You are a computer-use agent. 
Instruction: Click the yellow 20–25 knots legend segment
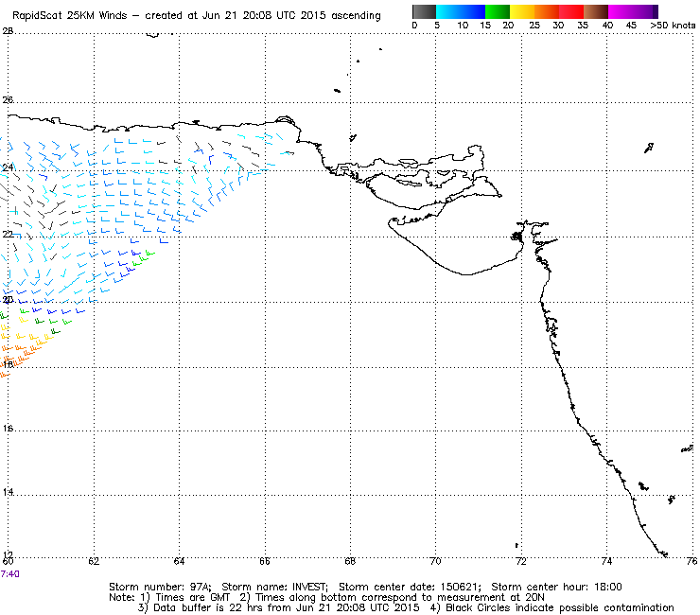click(522, 11)
